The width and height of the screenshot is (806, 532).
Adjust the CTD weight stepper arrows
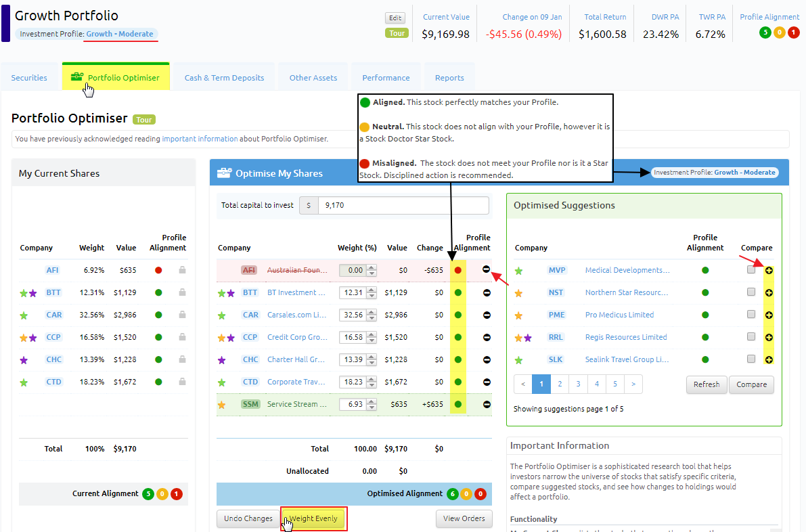[x=372, y=382]
